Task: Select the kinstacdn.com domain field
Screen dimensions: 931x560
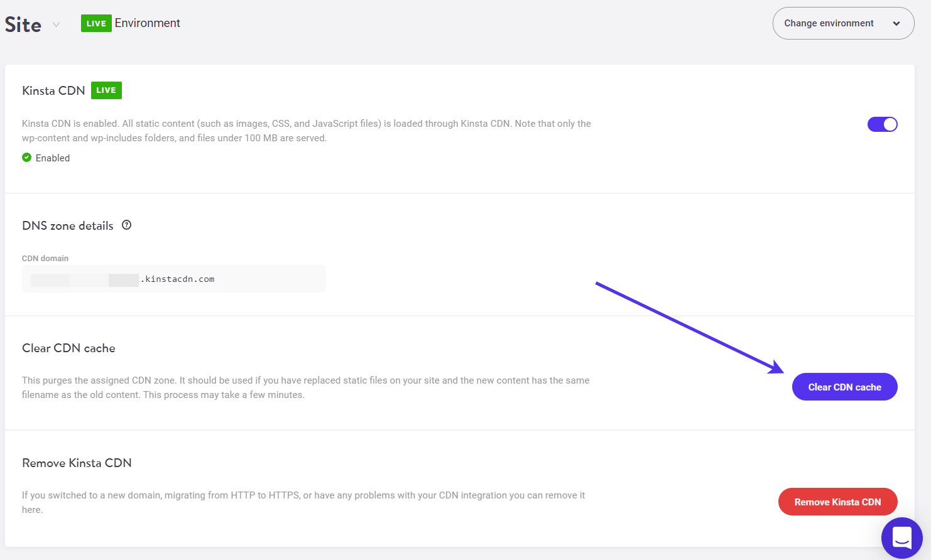Action: (x=174, y=278)
